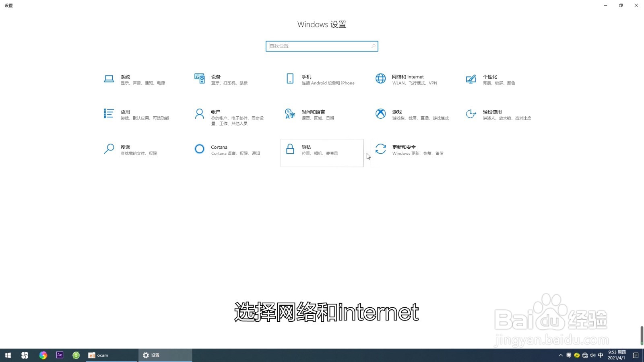Click text 蓝牙、打印机、鼠标
The image size is (644, 362).
click(x=229, y=83)
